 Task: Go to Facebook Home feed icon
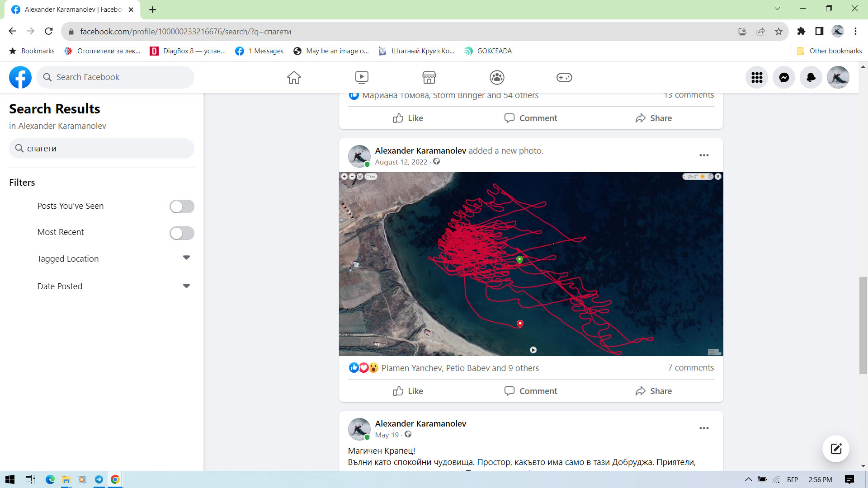pyautogui.click(x=294, y=77)
